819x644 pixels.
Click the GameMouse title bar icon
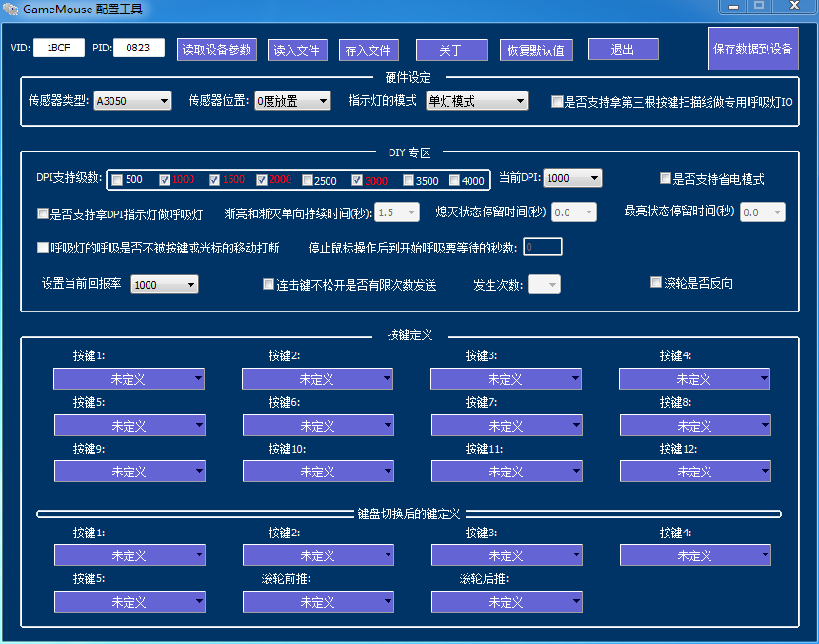10,9
